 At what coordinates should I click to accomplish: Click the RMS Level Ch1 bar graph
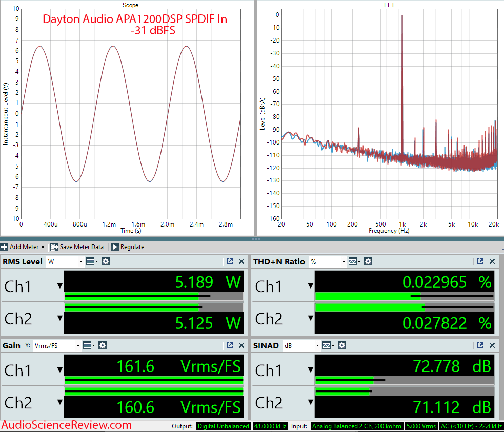(x=154, y=296)
